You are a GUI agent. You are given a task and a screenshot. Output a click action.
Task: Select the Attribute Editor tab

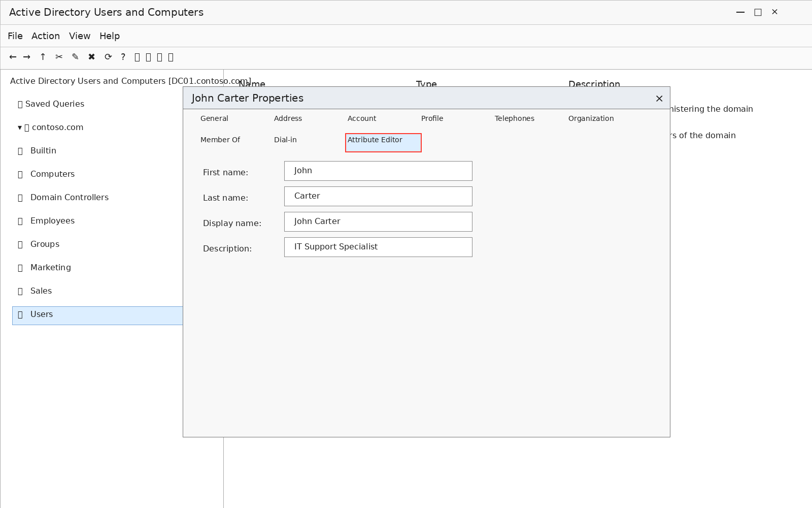(x=383, y=143)
